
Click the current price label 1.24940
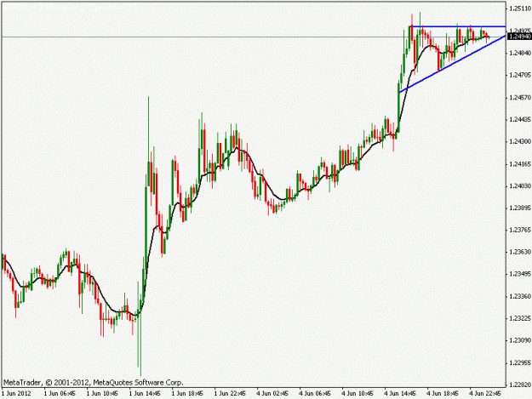[519, 37]
